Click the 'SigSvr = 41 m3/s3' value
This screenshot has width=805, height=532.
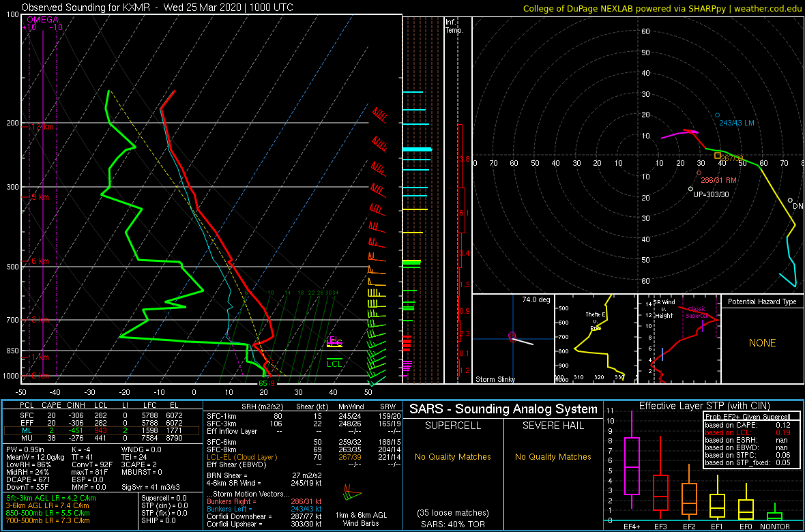151,486
